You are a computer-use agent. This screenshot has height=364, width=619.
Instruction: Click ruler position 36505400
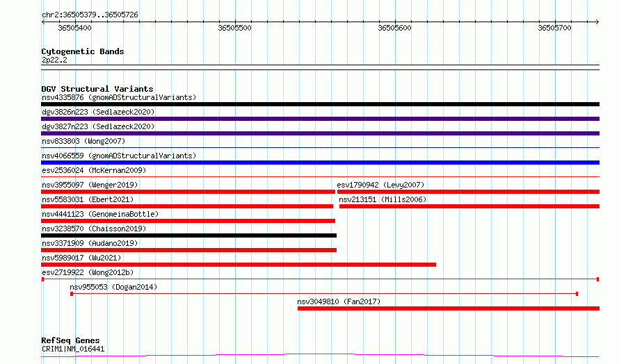point(74,28)
